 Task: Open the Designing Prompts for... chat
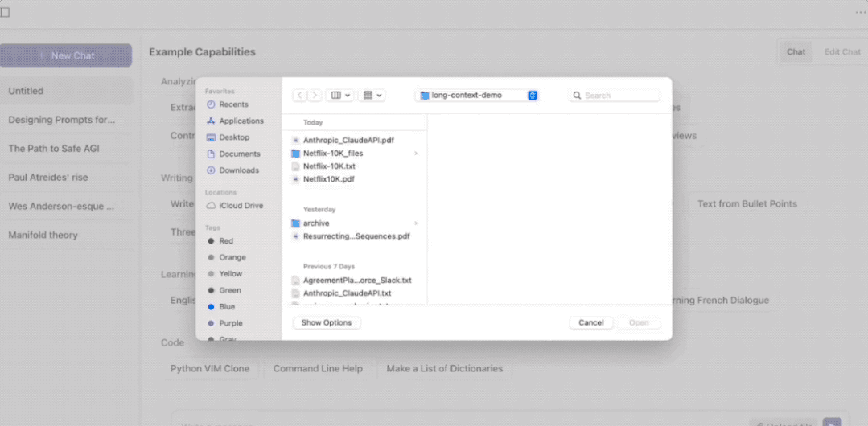coord(66,120)
